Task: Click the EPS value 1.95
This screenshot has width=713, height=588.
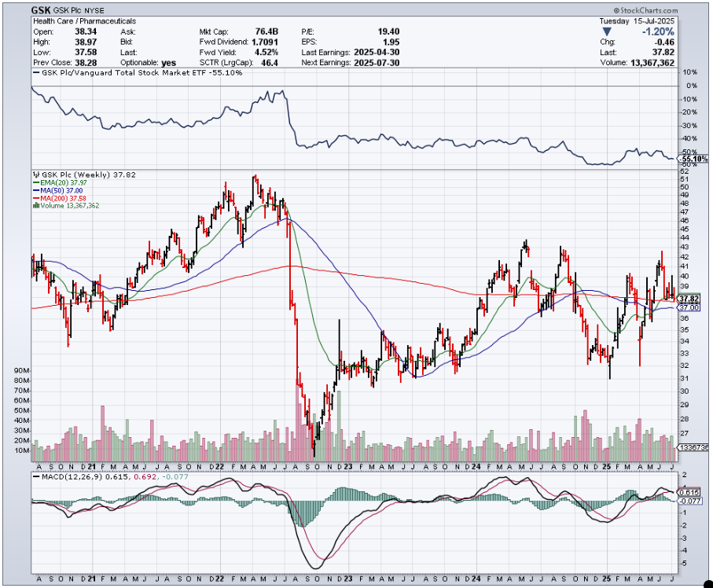Action: pos(391,42)
